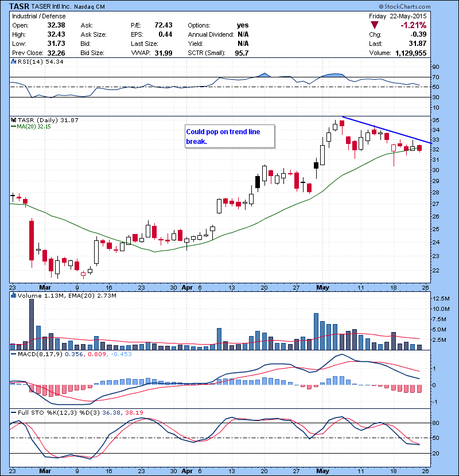Click the RSI indicator icon beside RSI(14)
The height and width of the screenshot is (476, 459).
(13, 61)
